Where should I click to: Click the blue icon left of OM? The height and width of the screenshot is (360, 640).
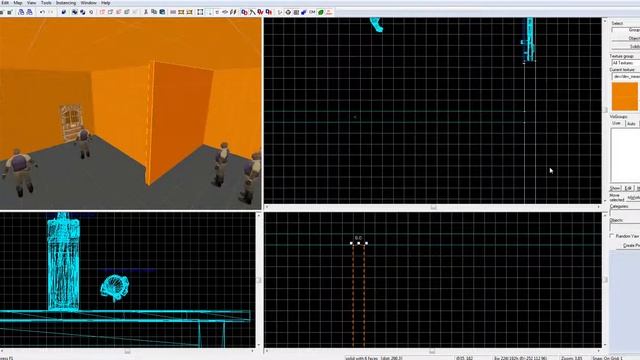pyautogui.click(x=304, y=12)
